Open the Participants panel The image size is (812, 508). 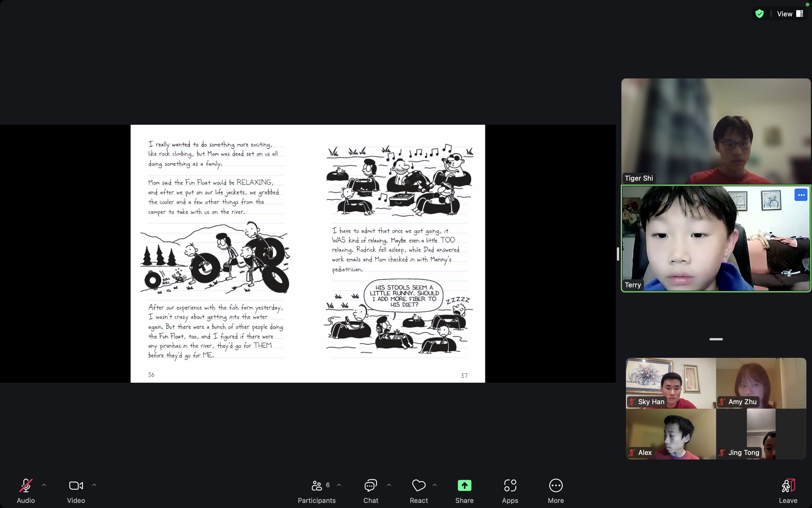tap(316, 491)
